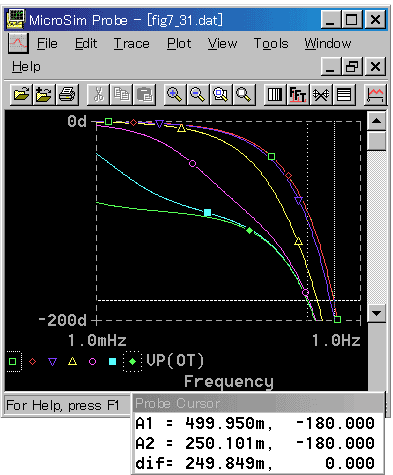Open the Trace menu
393x475 pixels.
(x=132, y=44)
